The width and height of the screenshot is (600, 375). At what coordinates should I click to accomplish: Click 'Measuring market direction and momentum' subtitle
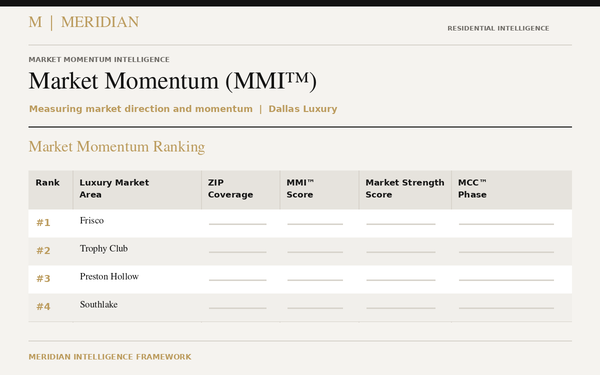[141, 109]
